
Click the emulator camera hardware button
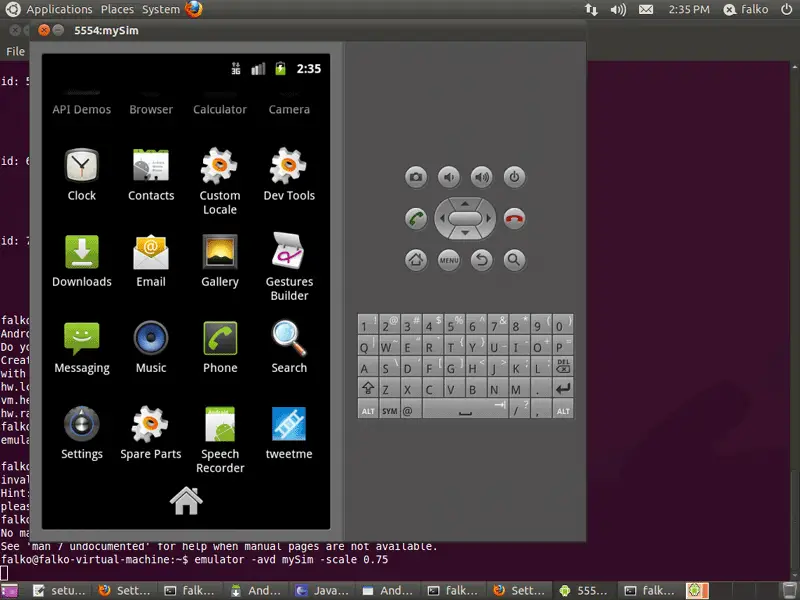coord(416,177)
